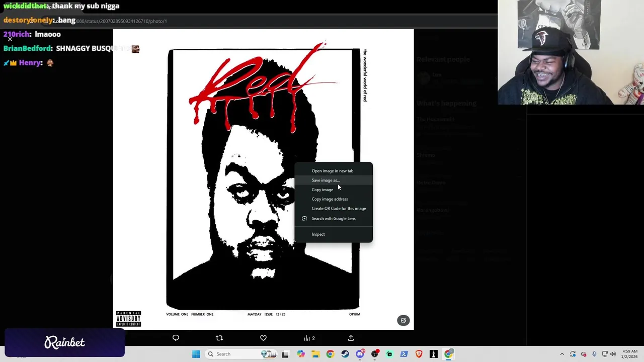Viewport: 644px width, 362px height.
Task: Click 'Search with Google Lens' menu item
Action: (x=333, y=219)
